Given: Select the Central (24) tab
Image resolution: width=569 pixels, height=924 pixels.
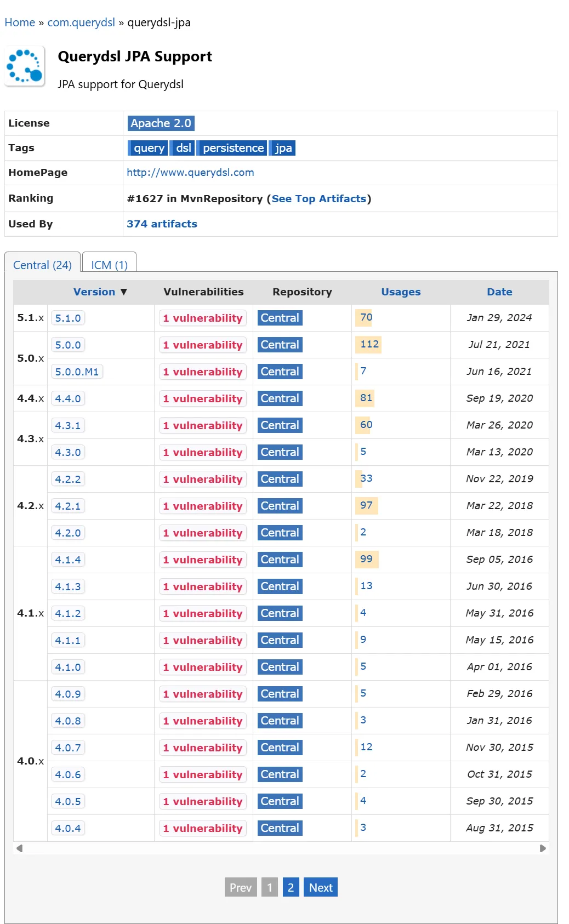Looking at the screenshot, I should click(42, 265).
